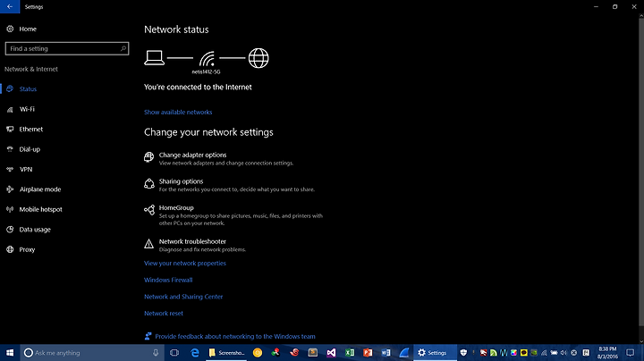Open the Windows Firewall link
The height and width of the screenshot is (361, 644).
coord(168,280)
